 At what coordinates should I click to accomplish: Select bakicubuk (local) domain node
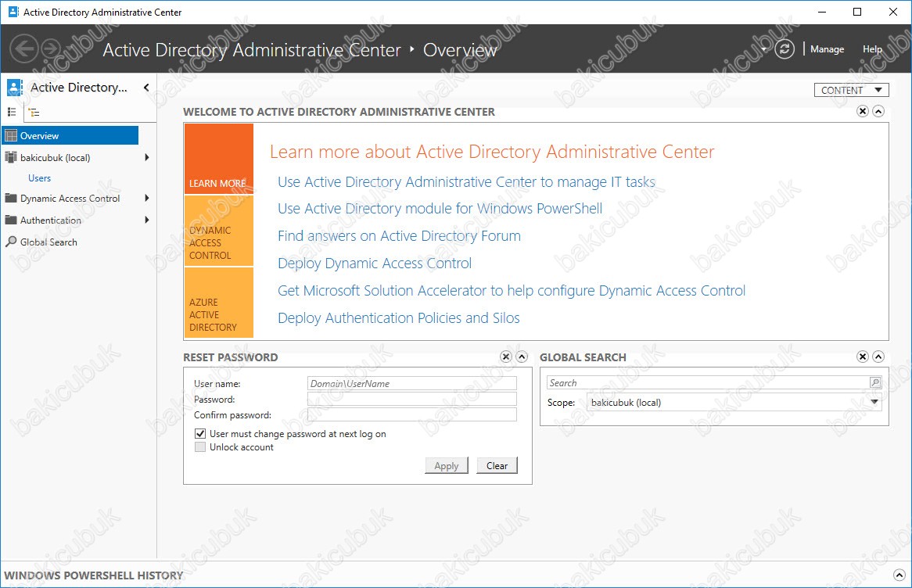coord(55,158)
